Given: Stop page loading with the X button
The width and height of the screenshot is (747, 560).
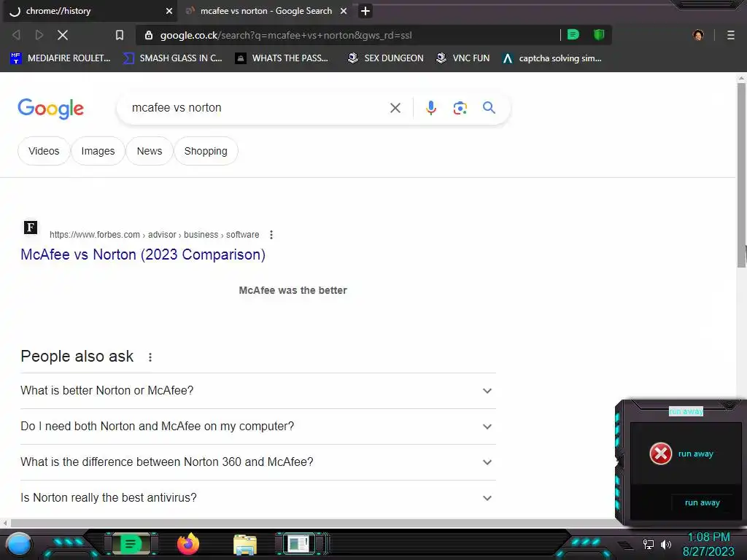Looking at the screenshot, I should pyautogui.click(x=63, y=35).
